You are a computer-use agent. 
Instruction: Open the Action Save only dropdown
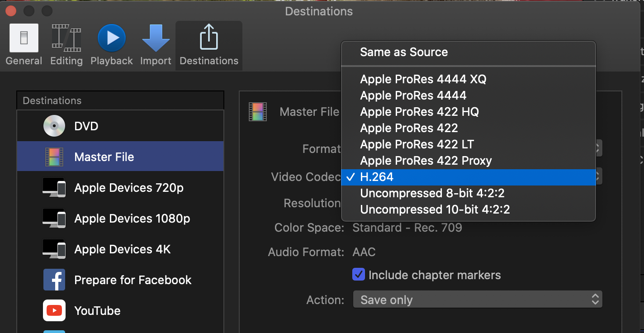pyautogui.click(x=477, y=300)
